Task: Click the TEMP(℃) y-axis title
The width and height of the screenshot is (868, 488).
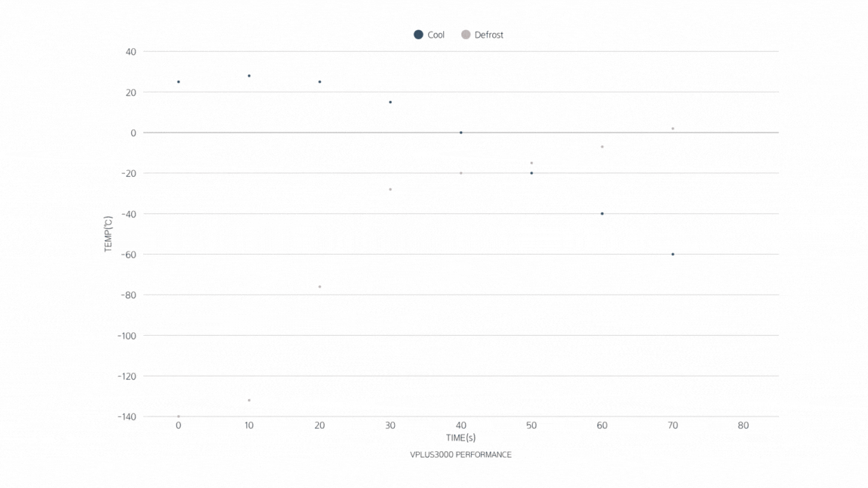Action: coord(108,234)
